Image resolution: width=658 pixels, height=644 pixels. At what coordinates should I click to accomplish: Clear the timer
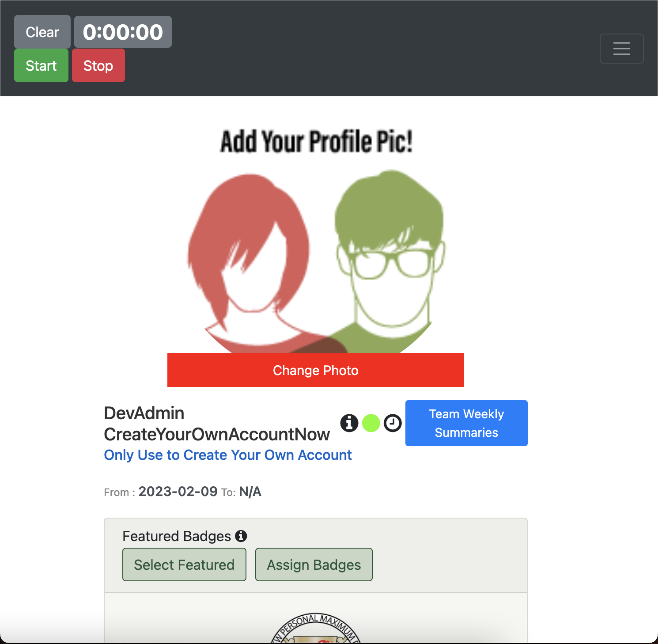[x=42, y=32]
